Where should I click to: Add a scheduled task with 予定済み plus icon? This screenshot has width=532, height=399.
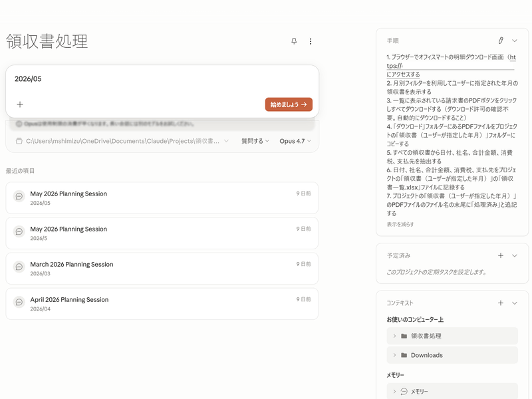pyautogui.click(x=501, y=255)
